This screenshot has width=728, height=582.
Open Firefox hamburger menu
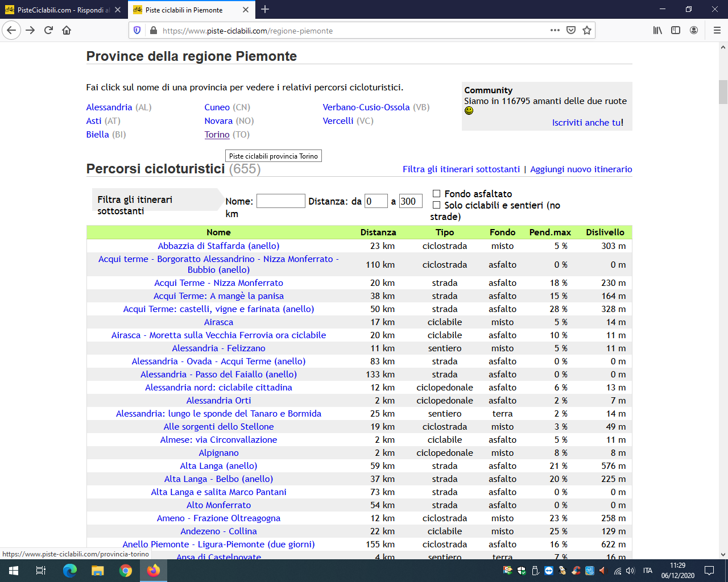pyautogui.click(x=717, y=30)
